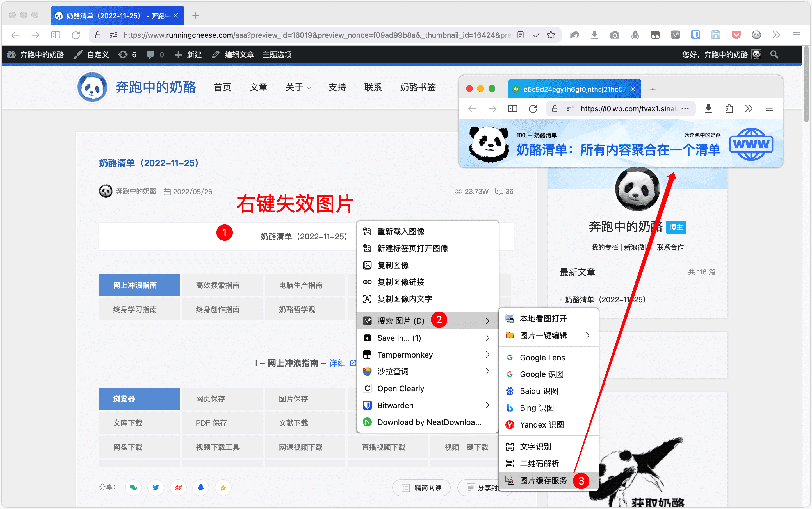
Task: Click the downloads icon in the toolbar
Action: (x=595, y=35)
